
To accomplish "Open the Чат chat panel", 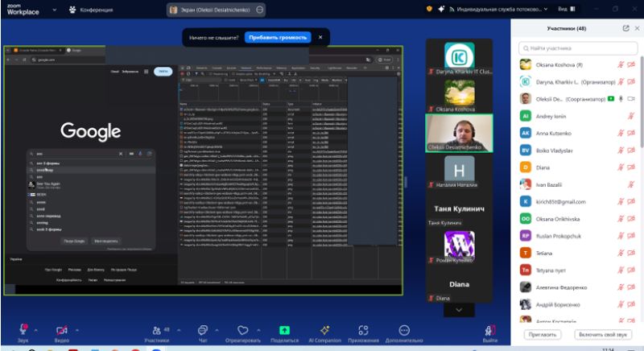I will pos(202,330).
